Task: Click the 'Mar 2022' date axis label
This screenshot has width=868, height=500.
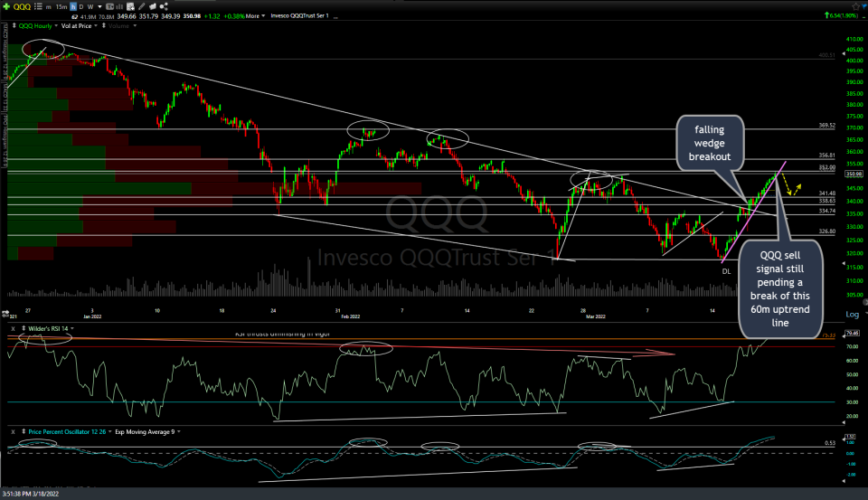Action: tap(596, 316)
